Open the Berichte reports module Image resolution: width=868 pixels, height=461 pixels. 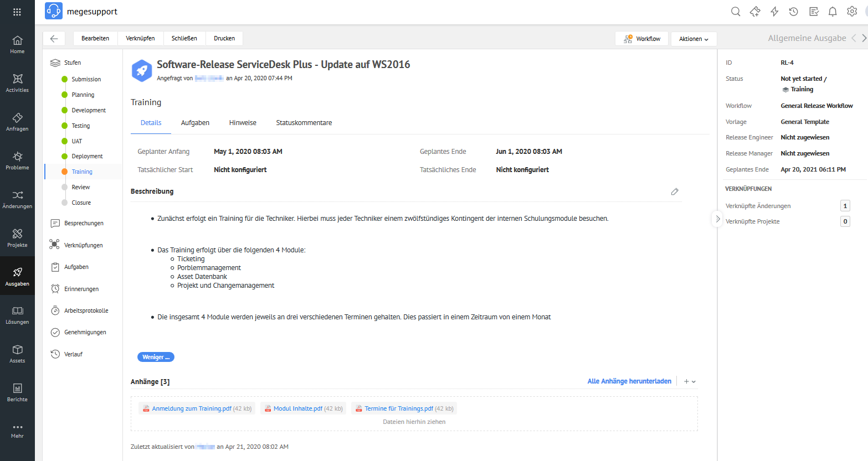(x=17, y=393)
